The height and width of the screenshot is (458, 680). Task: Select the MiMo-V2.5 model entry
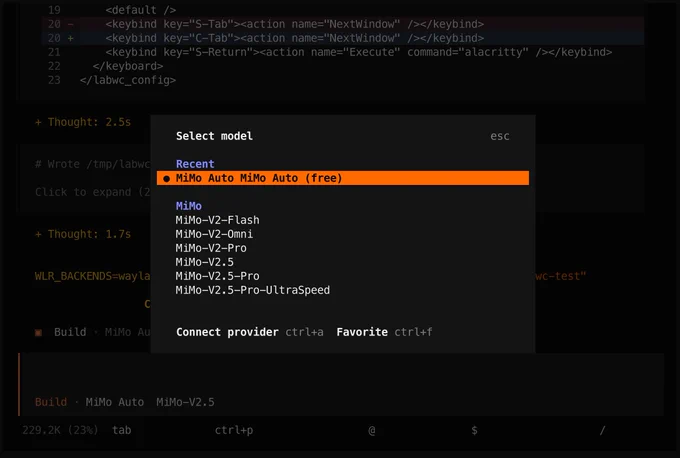tap(205, 262)
